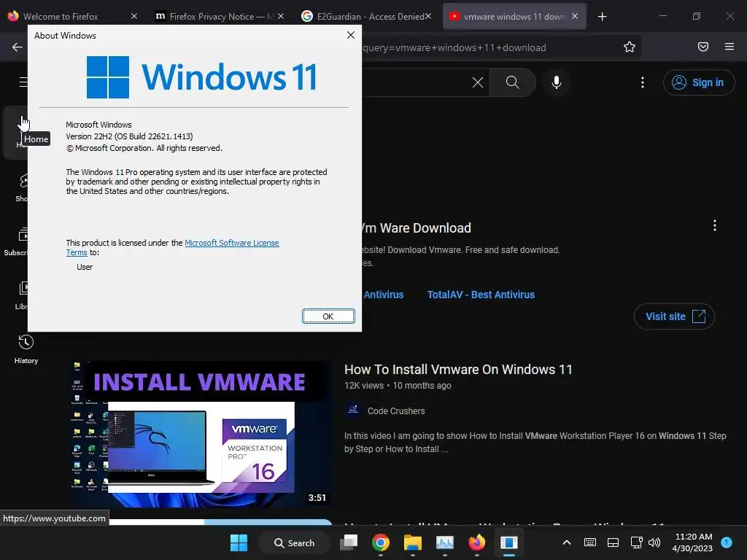Go back with Firefox back arrow
This screenshot has height=560, width=747.
tap(18, 47)
